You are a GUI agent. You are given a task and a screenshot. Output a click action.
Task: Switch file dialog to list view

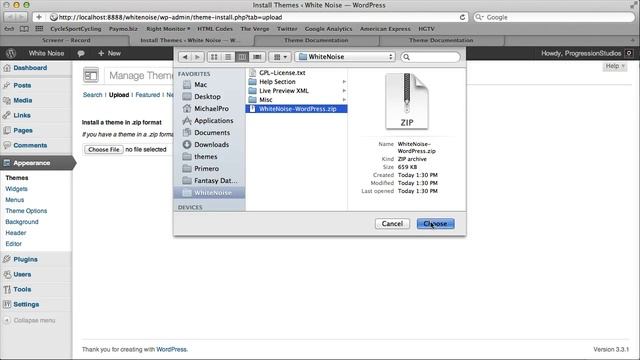(228, 57)
